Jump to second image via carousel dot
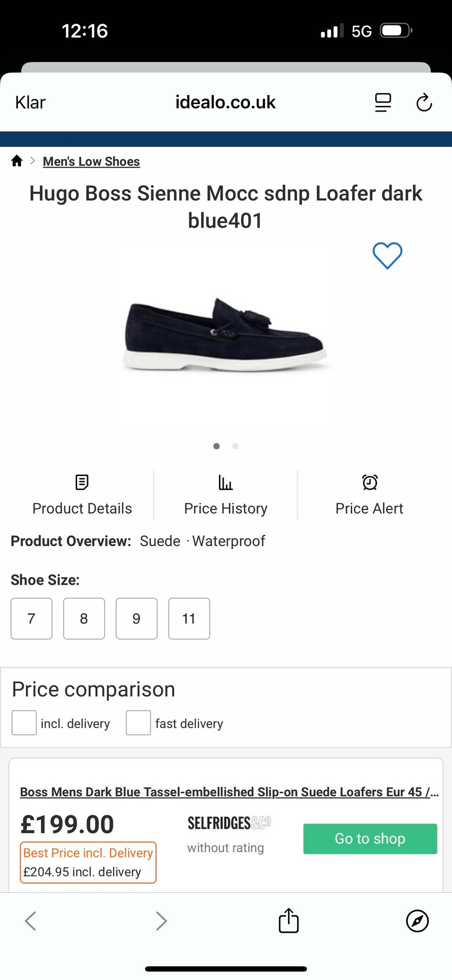452x980 pixels. tap(235, 446)
